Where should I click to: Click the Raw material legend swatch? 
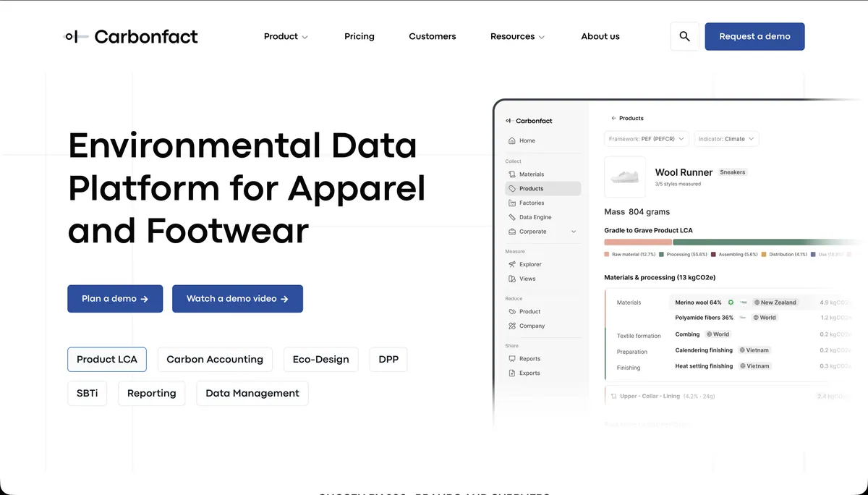click(x=607, y=255)
